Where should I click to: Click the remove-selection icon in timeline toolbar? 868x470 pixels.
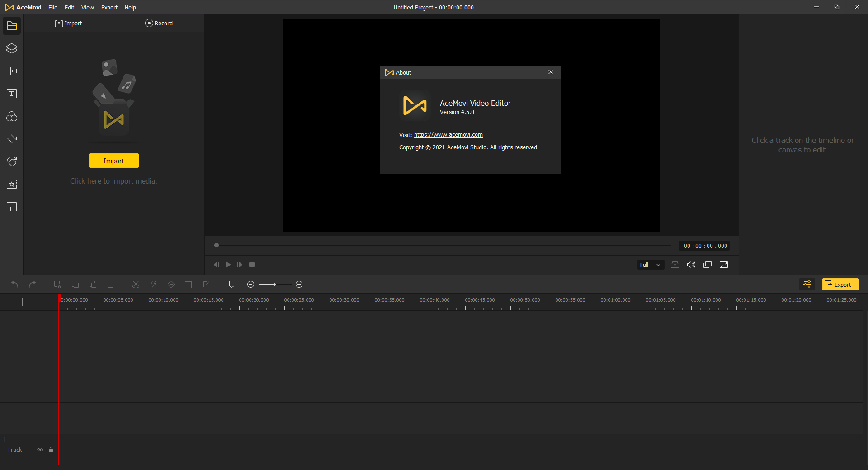pos(57,284)
